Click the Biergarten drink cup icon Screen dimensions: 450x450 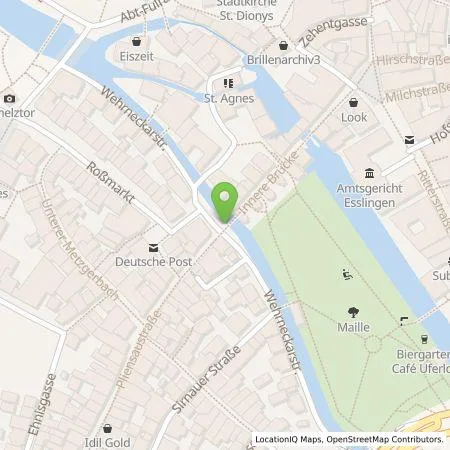coord(424,339)
